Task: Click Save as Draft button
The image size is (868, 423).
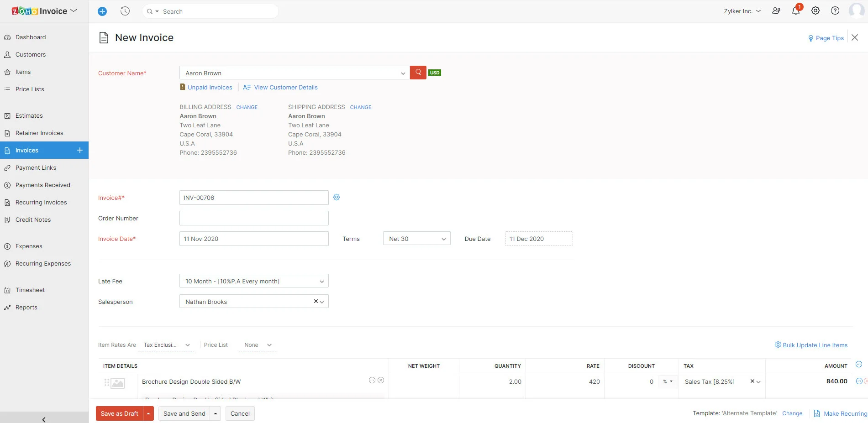Action: (120, 413)
